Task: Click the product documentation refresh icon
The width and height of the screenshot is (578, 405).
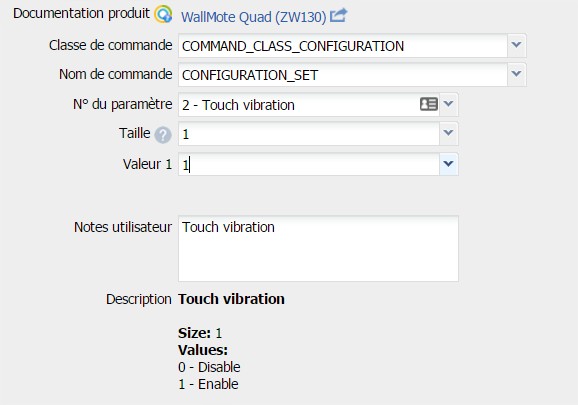Action: pyautogui.click(x=163, y=15)
